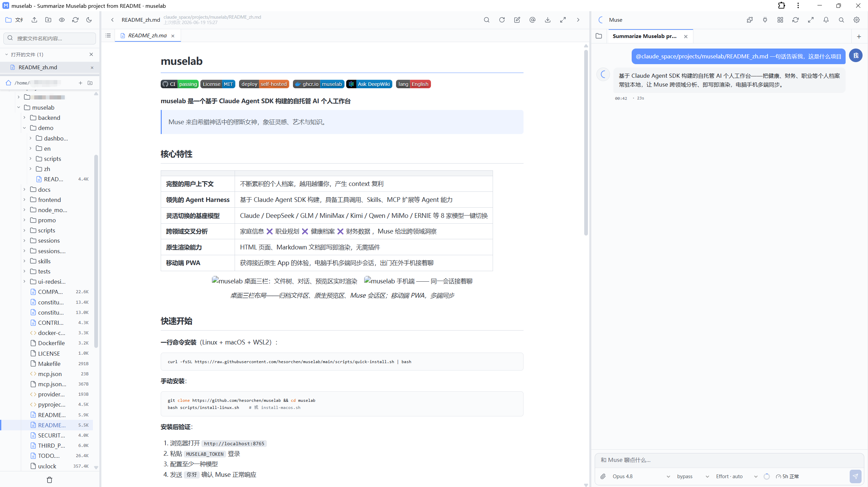The height and width of the screenshot is (487, 868).
Task: Attach a file with the paperclip icon
Action: (603, 476)
